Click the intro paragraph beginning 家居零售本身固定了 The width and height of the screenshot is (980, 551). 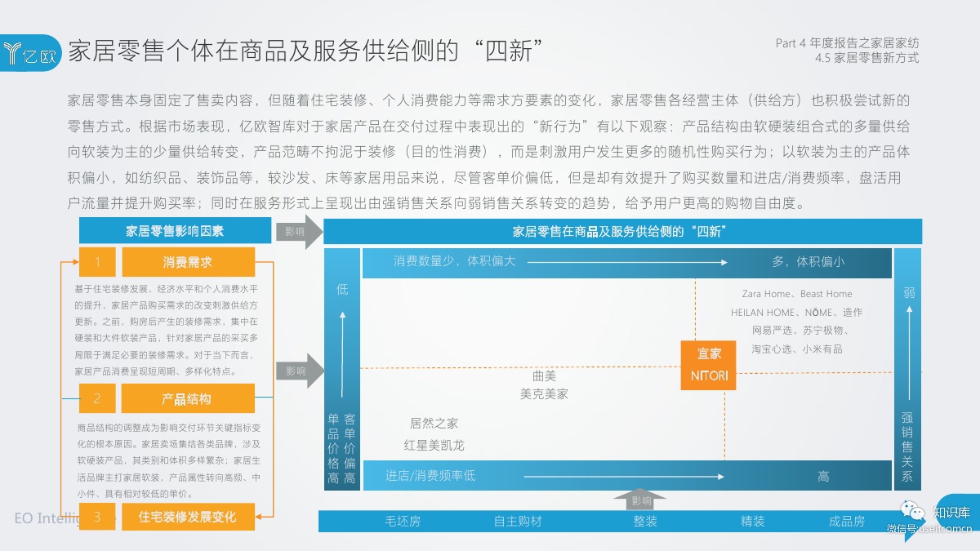tap(488, 152)
